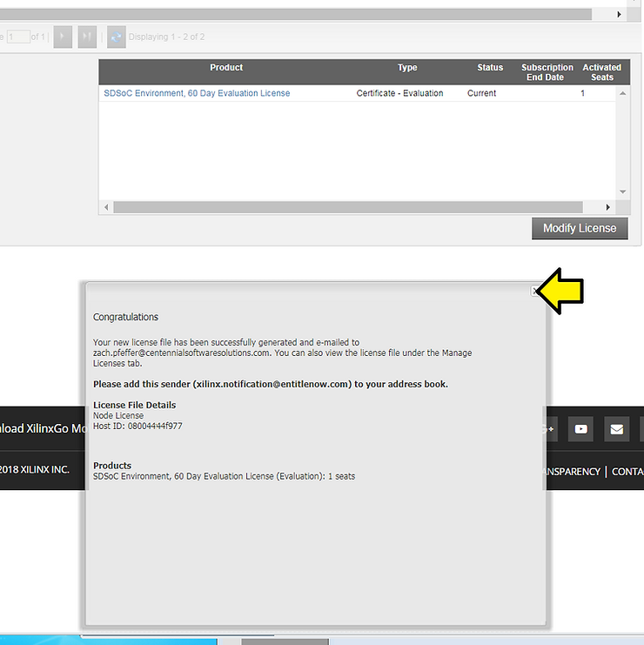Click the license table's horizontal scrollbar thumb
Viewport: 644px width, 645px height.
tap(348, 207)
